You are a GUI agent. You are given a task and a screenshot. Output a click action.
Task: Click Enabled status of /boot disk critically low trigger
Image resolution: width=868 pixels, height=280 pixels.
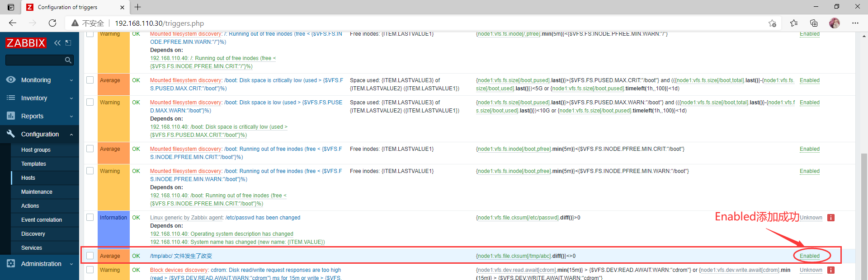click(x=809, y=80)
